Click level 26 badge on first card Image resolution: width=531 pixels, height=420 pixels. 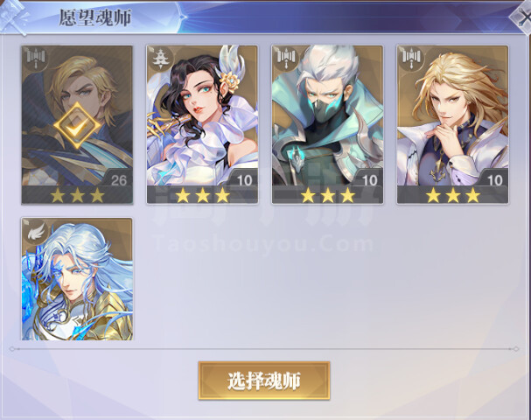(x=118, y=179)
